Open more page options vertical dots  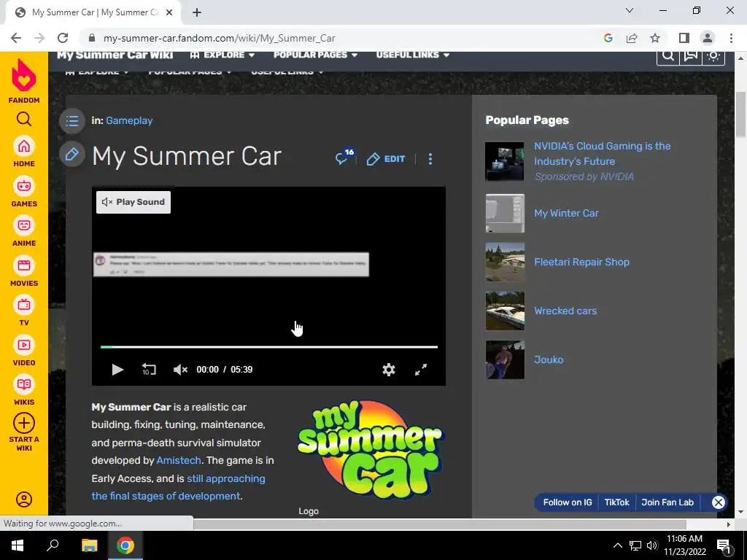click(430, 159)
